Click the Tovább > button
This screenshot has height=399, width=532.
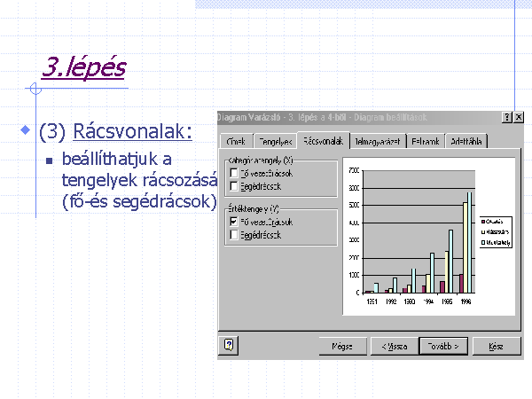tap(442, 346)
